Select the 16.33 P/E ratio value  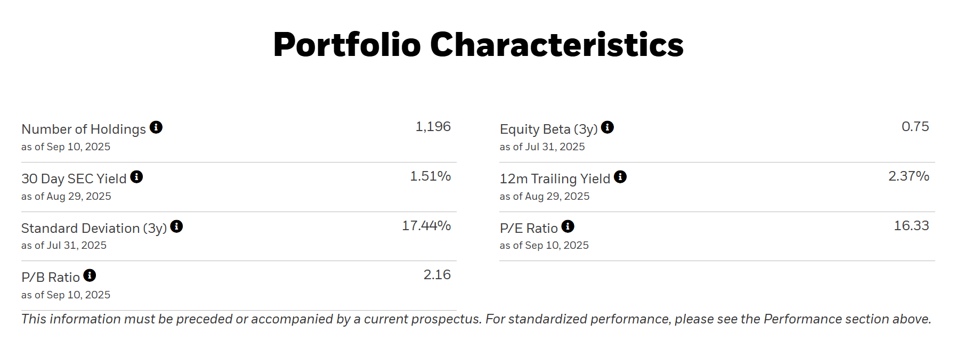[x=911, y=226]
